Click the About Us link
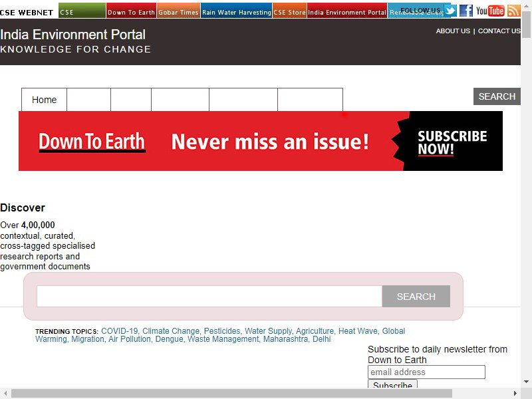This screenshot has width=532, height=399. (453, 31)
